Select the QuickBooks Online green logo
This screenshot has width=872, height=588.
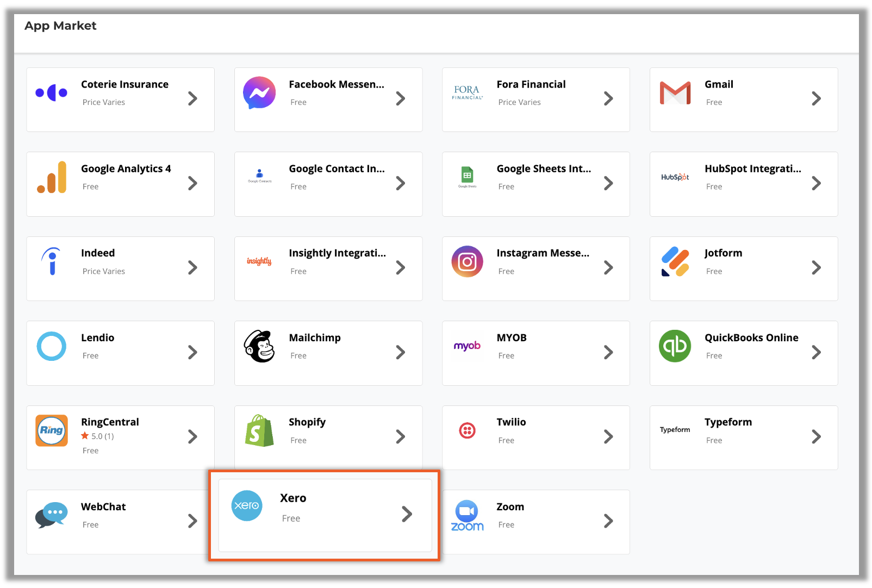coord(675,346)
